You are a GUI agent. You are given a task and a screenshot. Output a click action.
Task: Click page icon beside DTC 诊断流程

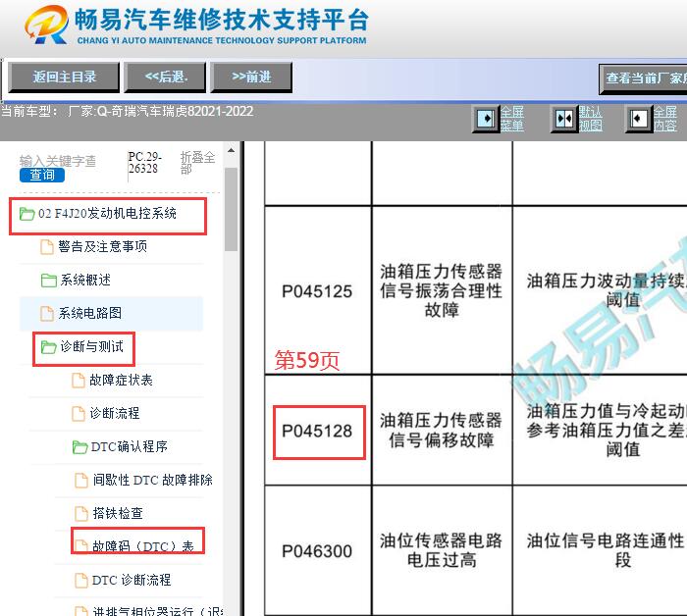(x=81, y=581)
